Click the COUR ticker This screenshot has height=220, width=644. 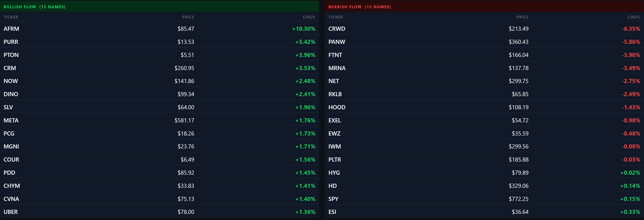click(x=11, y=159)
